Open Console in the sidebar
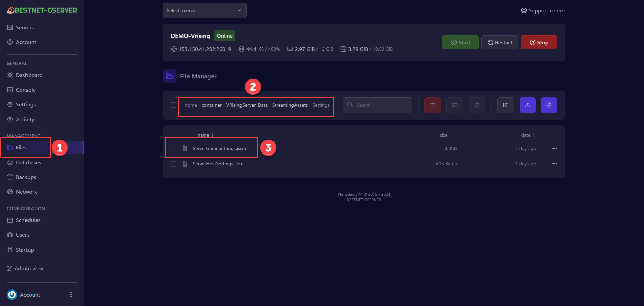The height and width of the screenshot is (306, 644). (x=25, y=90)
